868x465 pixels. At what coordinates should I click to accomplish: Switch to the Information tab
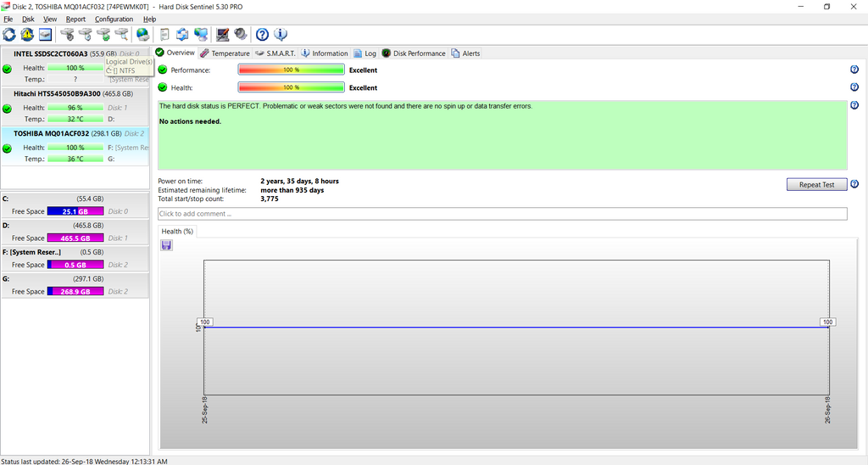(325, 53)
